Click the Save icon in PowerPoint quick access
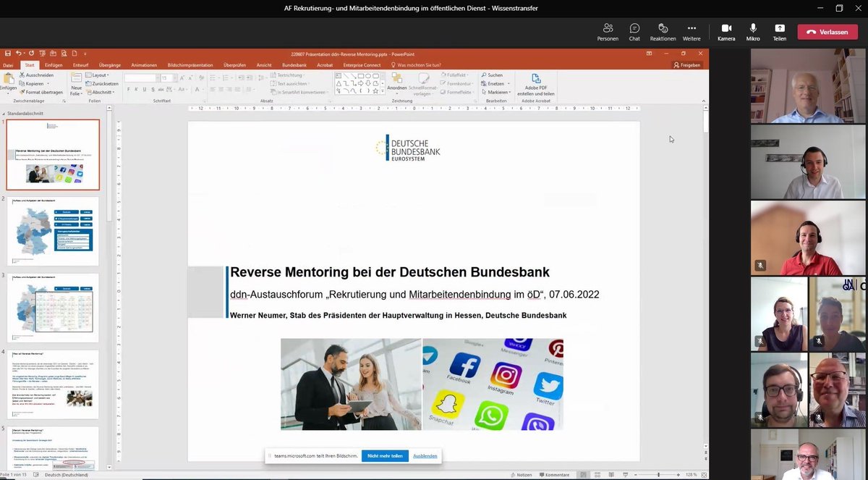 coord(8,54)
